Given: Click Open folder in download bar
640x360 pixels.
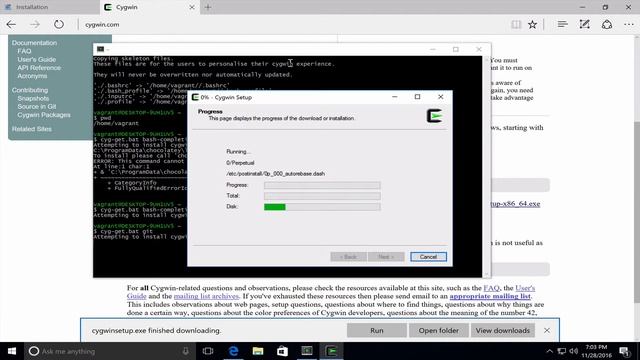Looking at the screenshot, I should tap(439, 331).
